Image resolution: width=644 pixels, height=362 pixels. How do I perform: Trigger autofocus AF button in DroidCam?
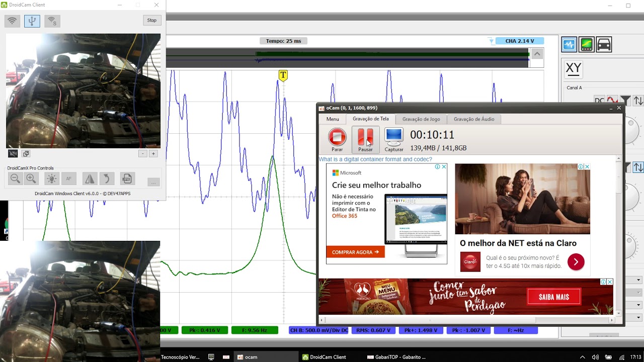[x=68, y=178]
